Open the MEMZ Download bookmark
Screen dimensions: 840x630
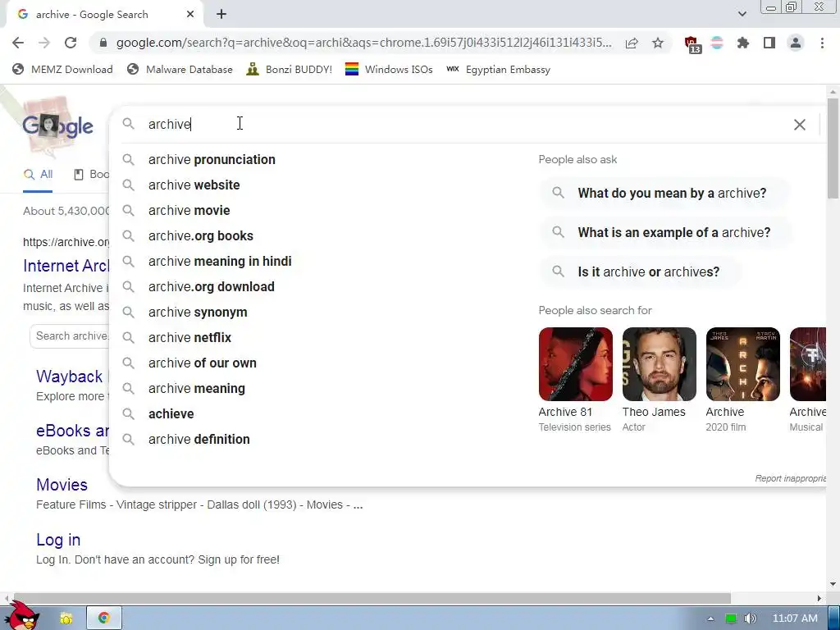pos(62,69)
